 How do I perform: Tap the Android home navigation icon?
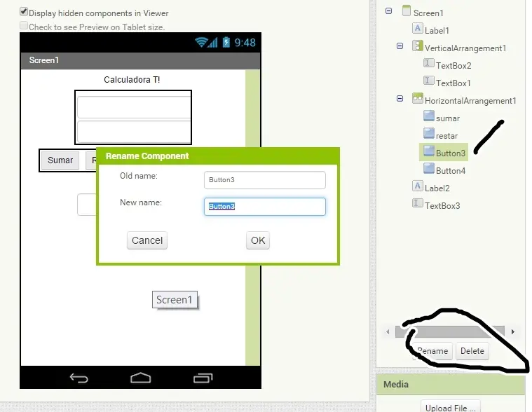point(140,378)
